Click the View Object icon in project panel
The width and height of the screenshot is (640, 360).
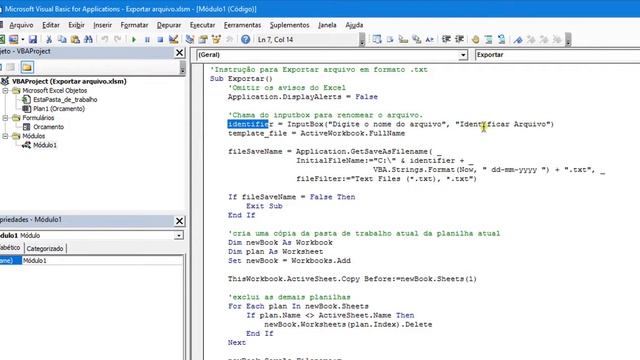point(11,67)
